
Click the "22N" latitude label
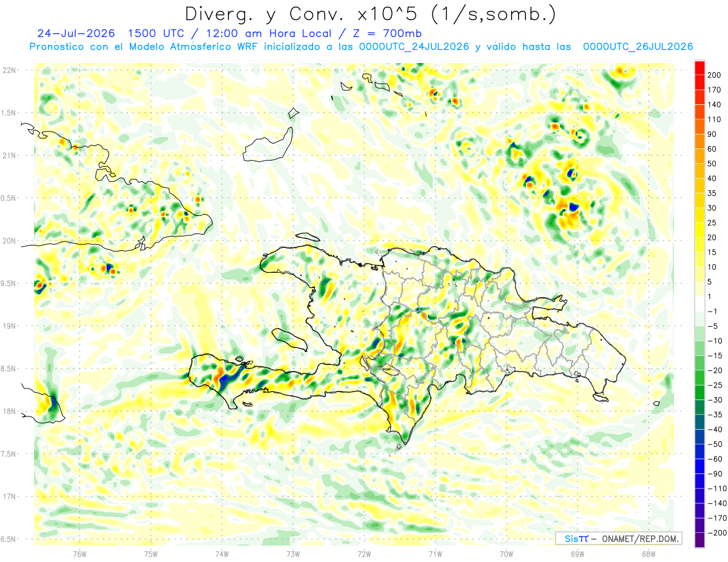pos(8,70)
